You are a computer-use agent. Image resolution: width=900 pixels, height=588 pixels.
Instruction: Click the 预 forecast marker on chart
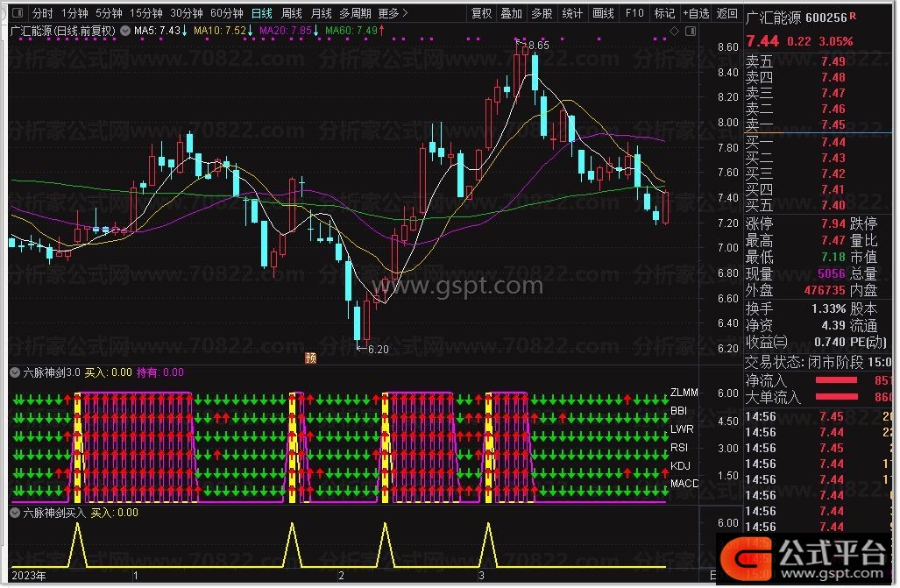point(310,358)
